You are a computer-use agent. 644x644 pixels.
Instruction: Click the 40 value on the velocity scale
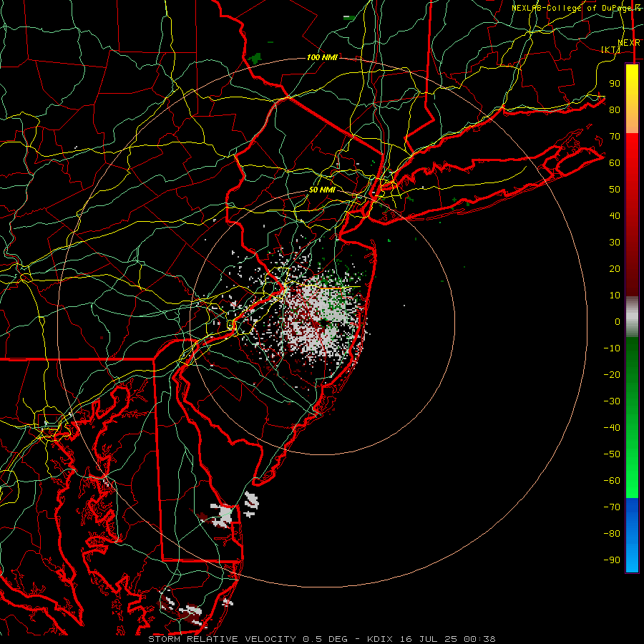click(x=615, y=215)
